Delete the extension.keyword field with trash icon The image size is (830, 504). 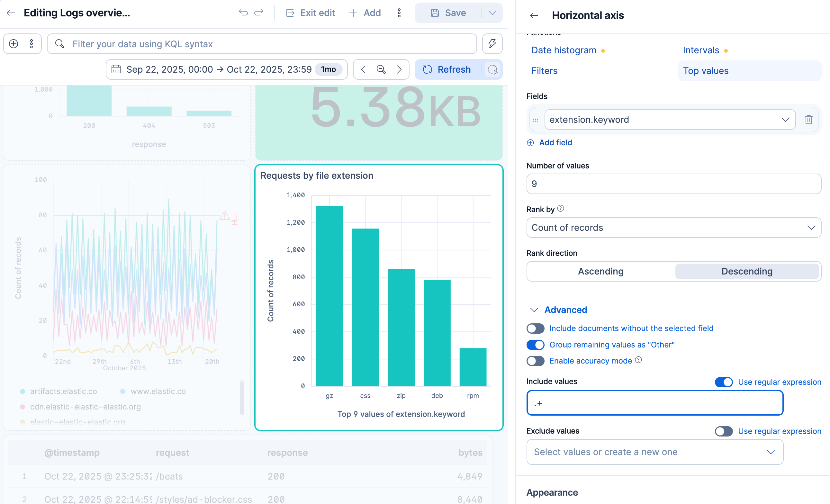pyautogui.click(x=808, y=120)
